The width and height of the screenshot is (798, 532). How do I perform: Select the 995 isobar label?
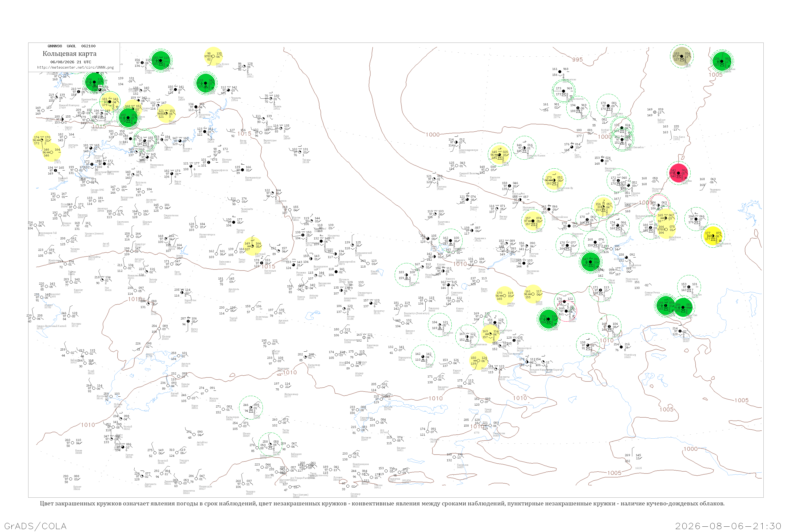(x=577, y=60)
